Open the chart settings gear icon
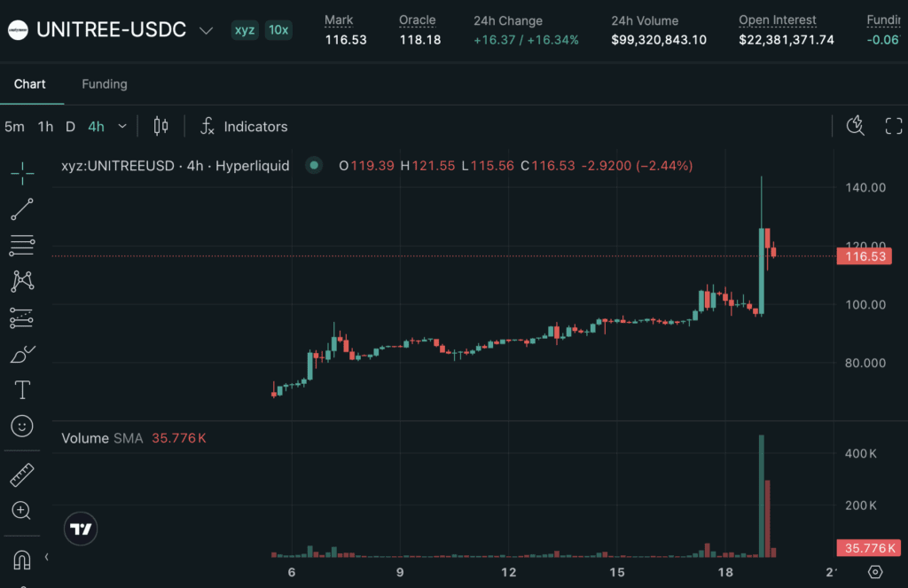 875,572
